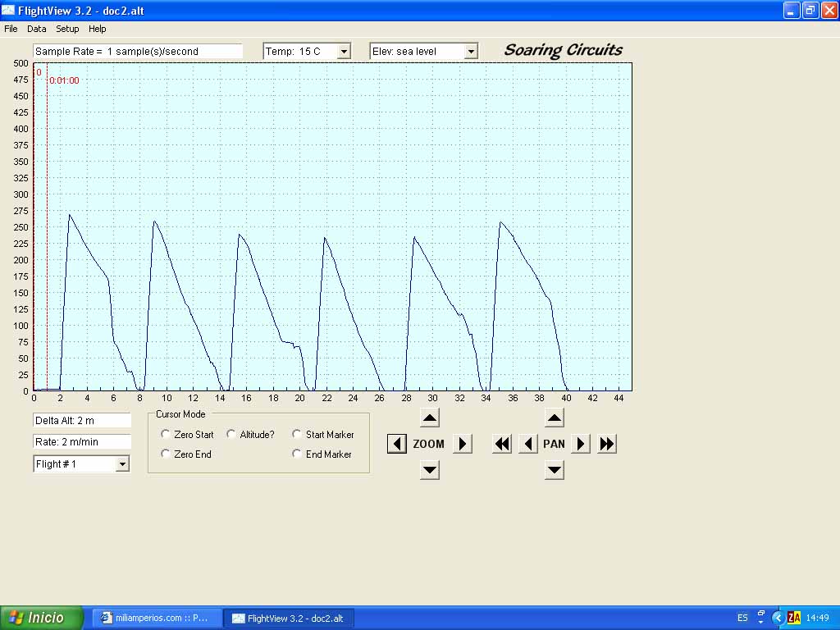Click the zoom up arrow button

tap(430, 418)
